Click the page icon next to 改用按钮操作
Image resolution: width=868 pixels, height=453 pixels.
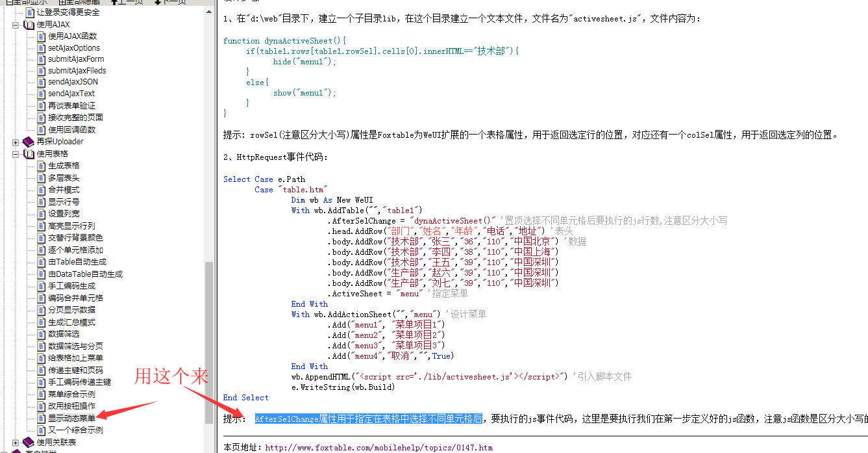pos(42,406)
